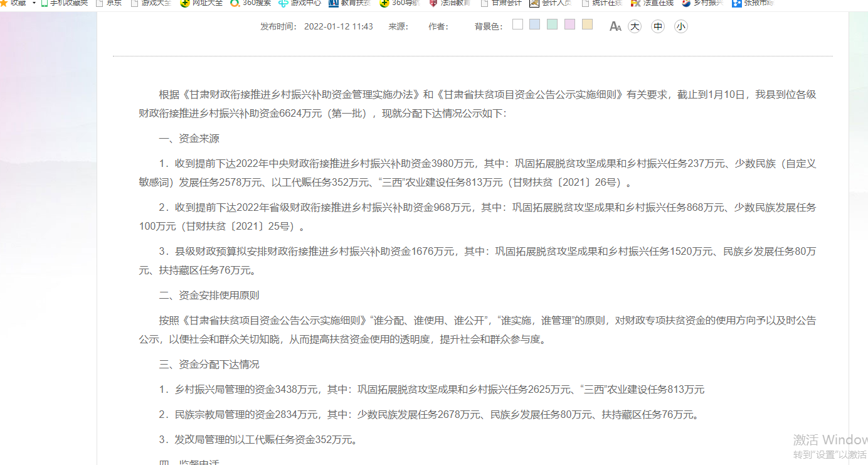This screenshot has height=465, width=868.
Task: Click the 游戏中心 bookmark icon
Action: point(284,3)
